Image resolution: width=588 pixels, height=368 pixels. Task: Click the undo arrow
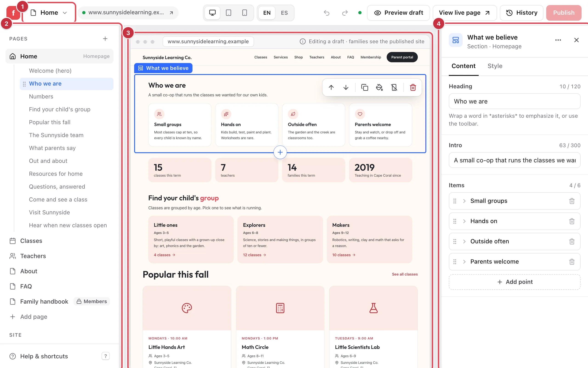[327, 13]
